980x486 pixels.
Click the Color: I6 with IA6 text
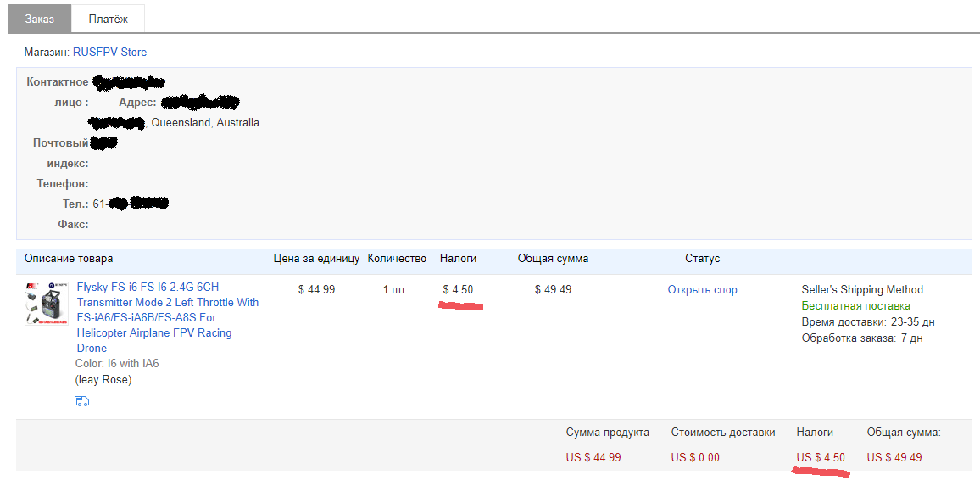click(117, 364)
